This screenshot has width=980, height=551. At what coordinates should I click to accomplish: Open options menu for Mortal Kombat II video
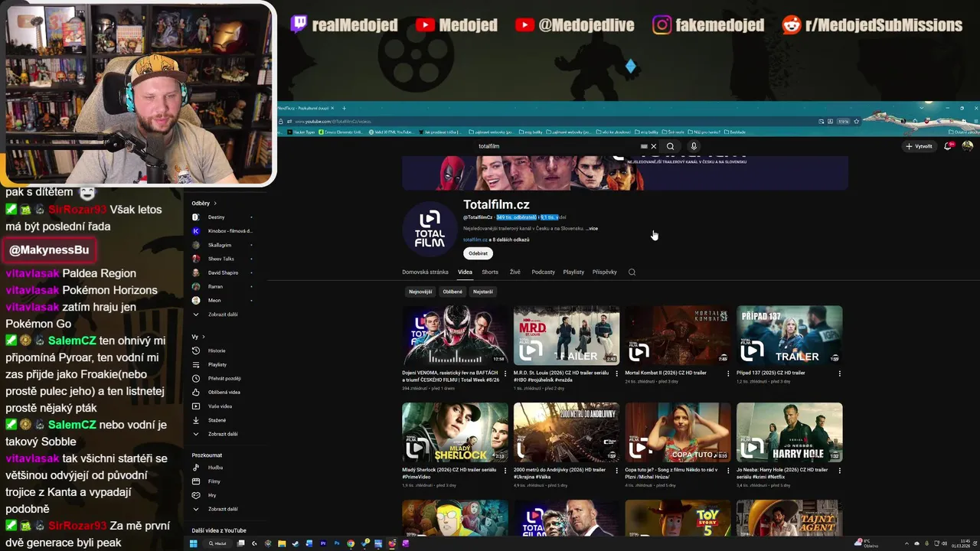tap(728, 373)
